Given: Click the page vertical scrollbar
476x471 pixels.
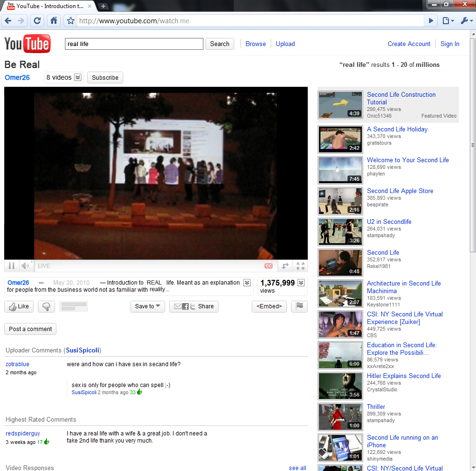Looking at the screenshot, I should coord(473,145).
